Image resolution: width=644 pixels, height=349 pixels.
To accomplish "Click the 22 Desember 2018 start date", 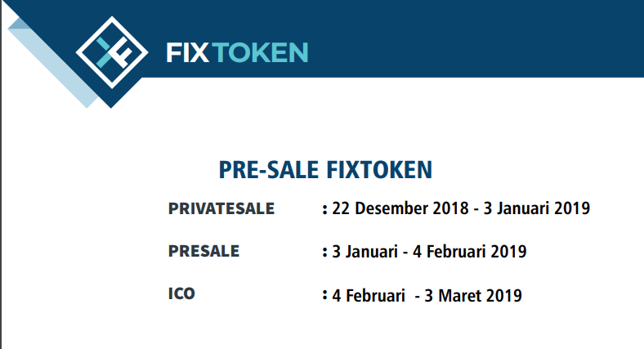I will click(400, 208).
